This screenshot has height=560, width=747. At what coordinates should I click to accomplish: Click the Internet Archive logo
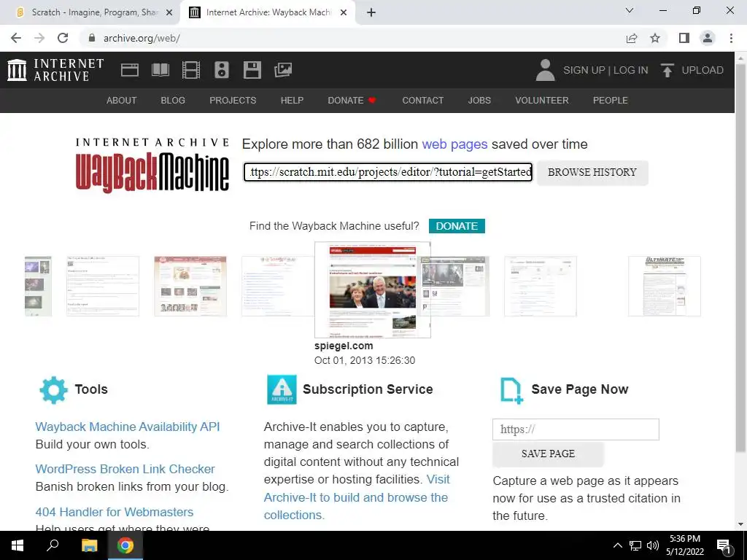[55, 70]
